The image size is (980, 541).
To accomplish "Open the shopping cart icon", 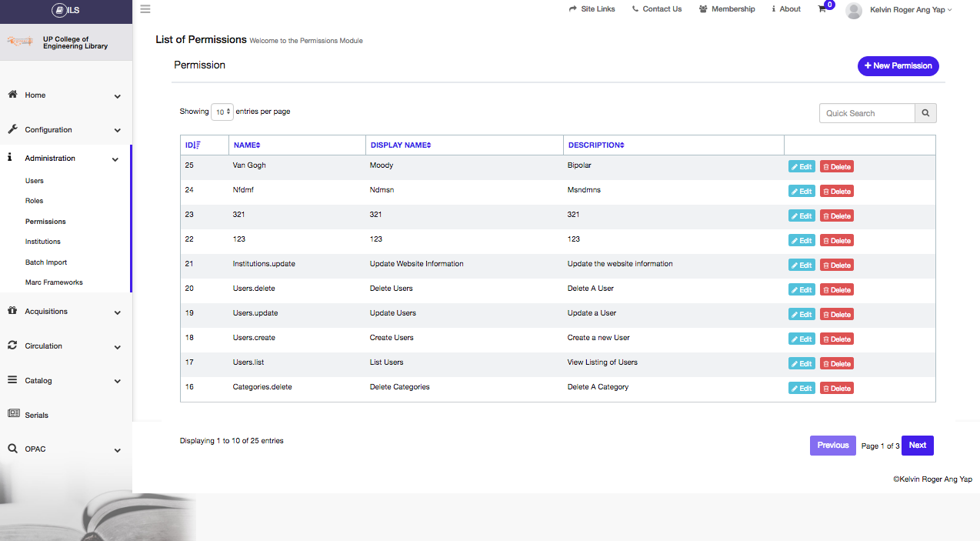I will tap(822, 9).
